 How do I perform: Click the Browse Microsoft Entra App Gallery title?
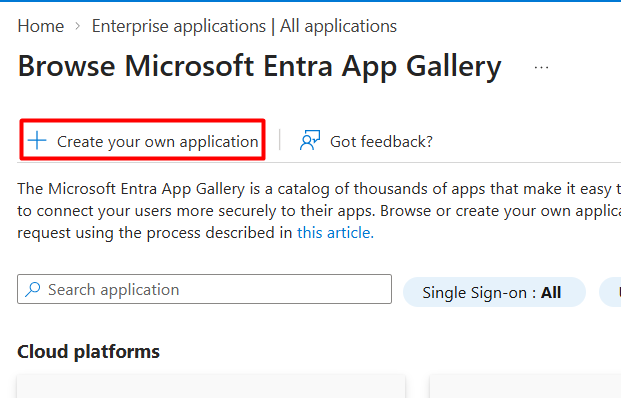pyautogui.click(x=259, y=66)
